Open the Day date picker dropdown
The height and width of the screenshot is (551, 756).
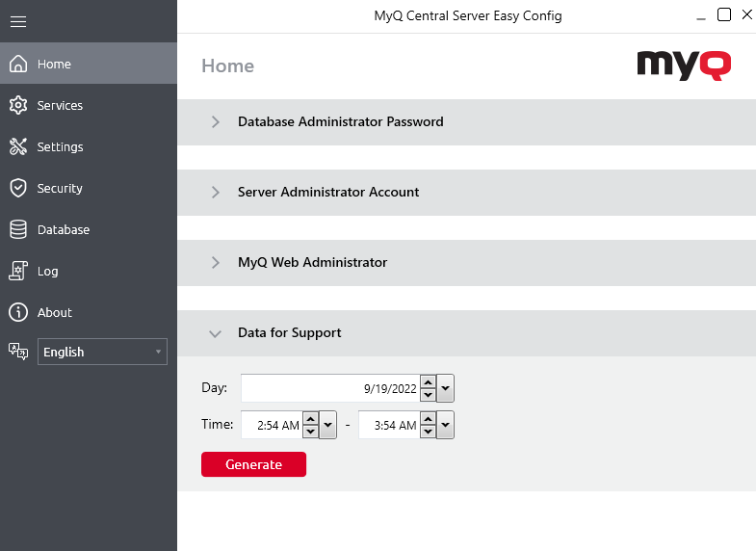(445, 389)
